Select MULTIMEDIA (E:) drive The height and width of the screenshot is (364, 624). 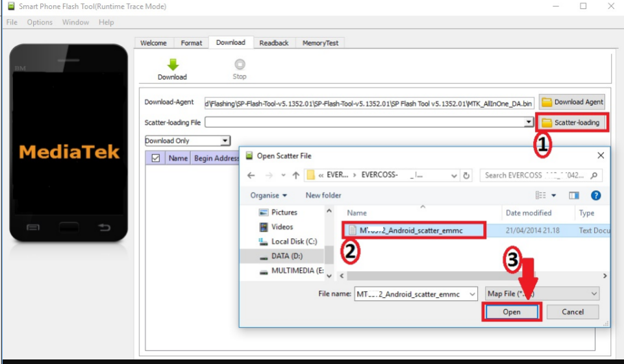click(292, 271)
